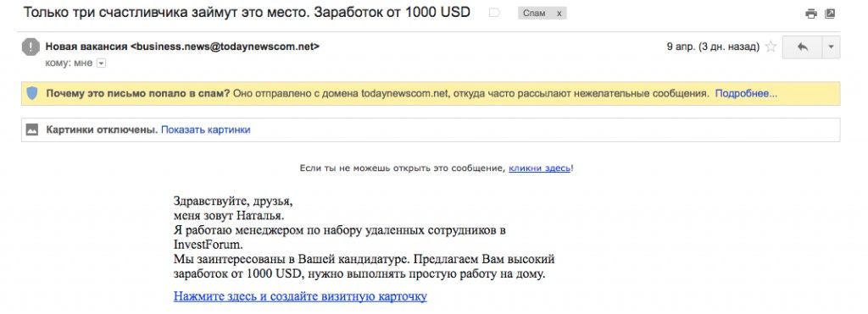Image resolution: width=868 pixels, height=314 pixels.
Task: Open the Подробнее... link about spam
Action: pos(746,93)
